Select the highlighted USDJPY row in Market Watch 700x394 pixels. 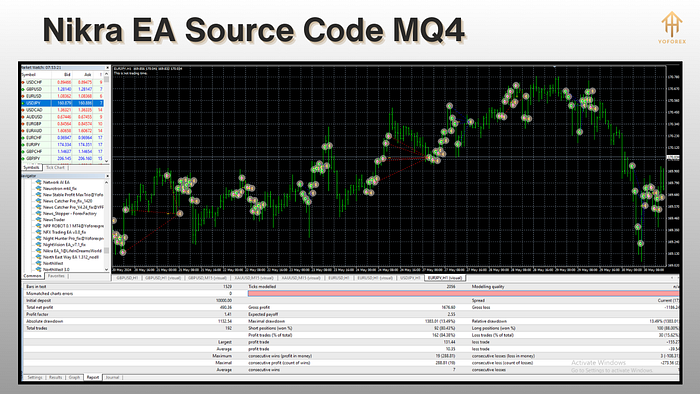click(x=62, y=103)
